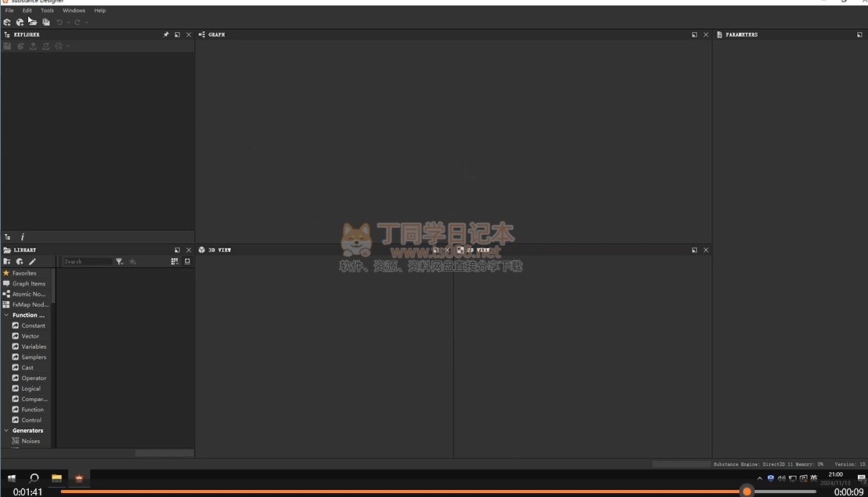Select Comparison under Function category

[x=30, y=399]
